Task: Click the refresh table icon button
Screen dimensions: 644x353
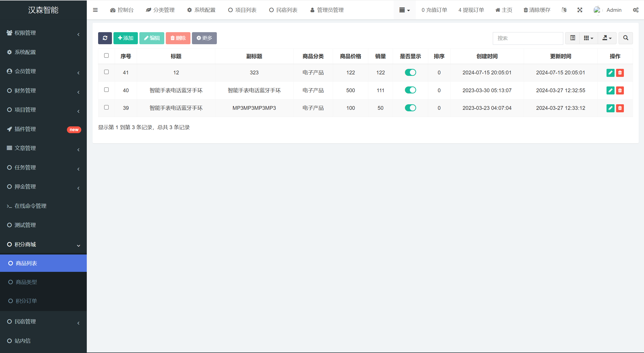Action: tap(105, 38)
